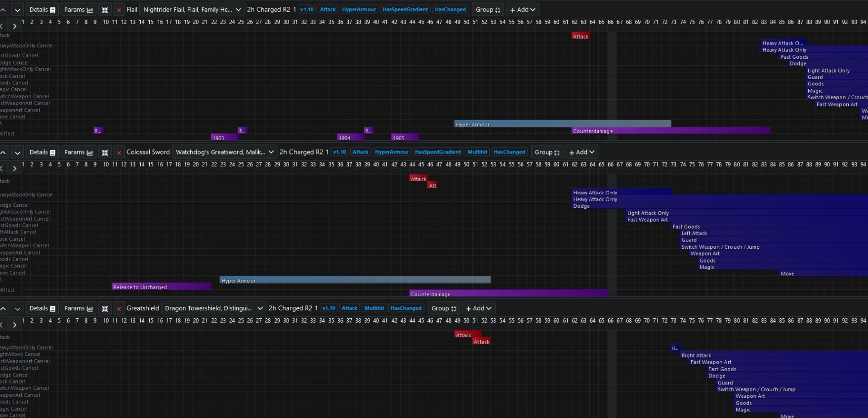Step timeline forward arrow in Flail panel

14,26
